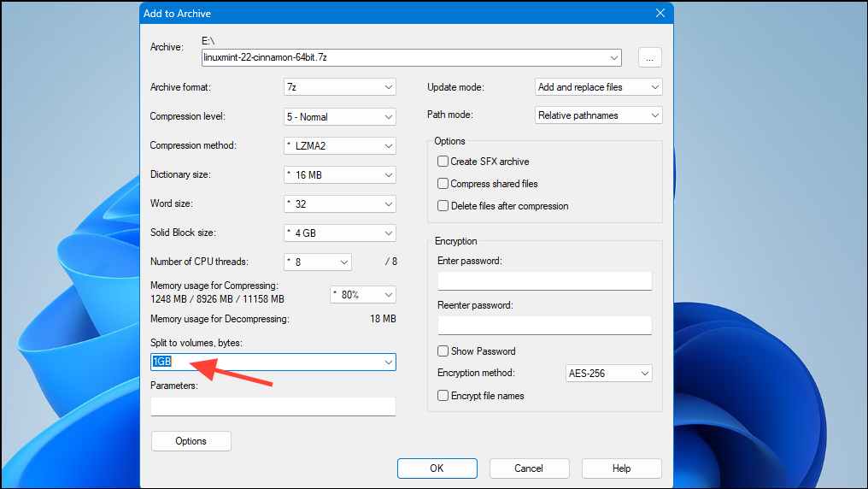Enable Encrypt file names checkbox
Screen dimensions: 868x489
(443, 396)
